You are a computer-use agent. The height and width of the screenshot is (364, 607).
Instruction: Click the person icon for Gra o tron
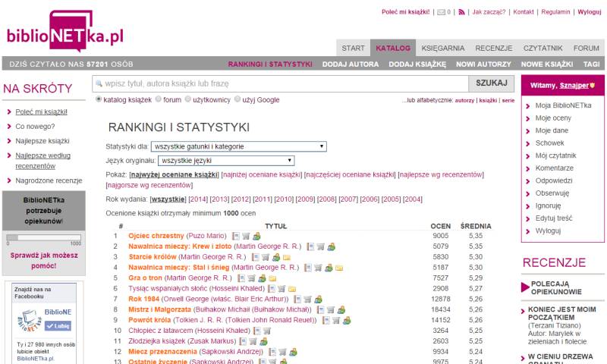(262, 278)
